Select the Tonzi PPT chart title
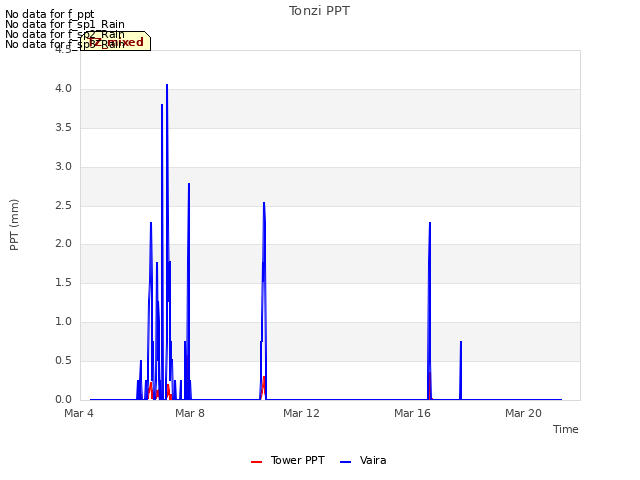The image size is (640, 480). pyautogui.click(x=319, y=11)
